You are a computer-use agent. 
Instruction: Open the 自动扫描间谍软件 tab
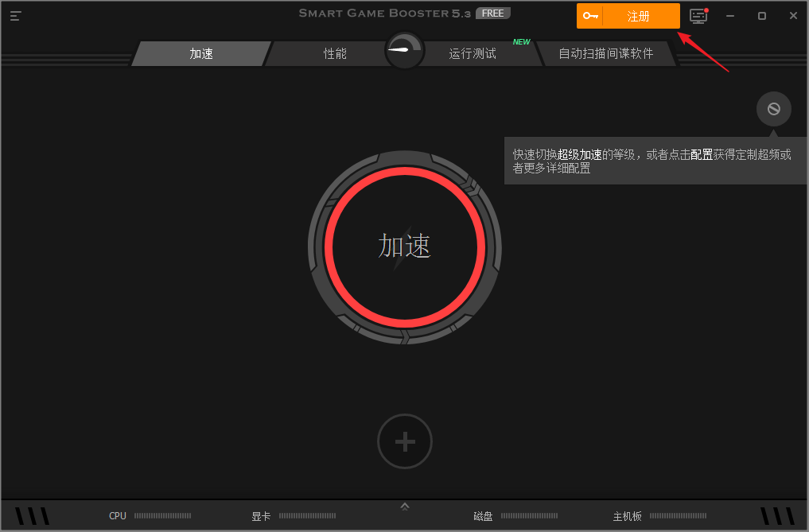(605, 53)
